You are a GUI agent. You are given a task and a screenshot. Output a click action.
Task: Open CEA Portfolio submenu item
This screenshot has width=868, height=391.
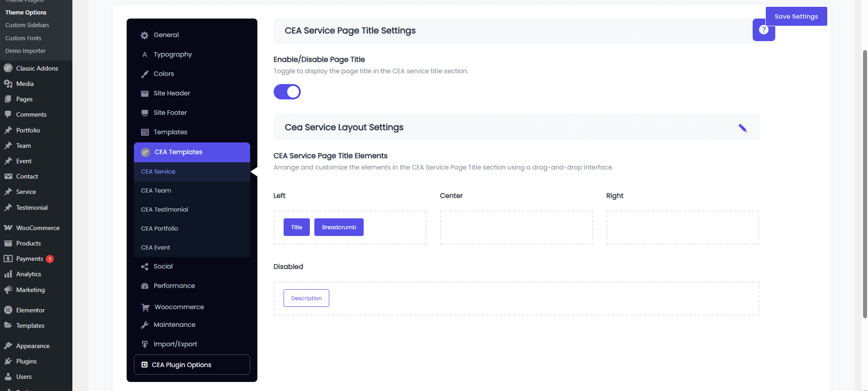pyautogui.click(x=160, y=229)
